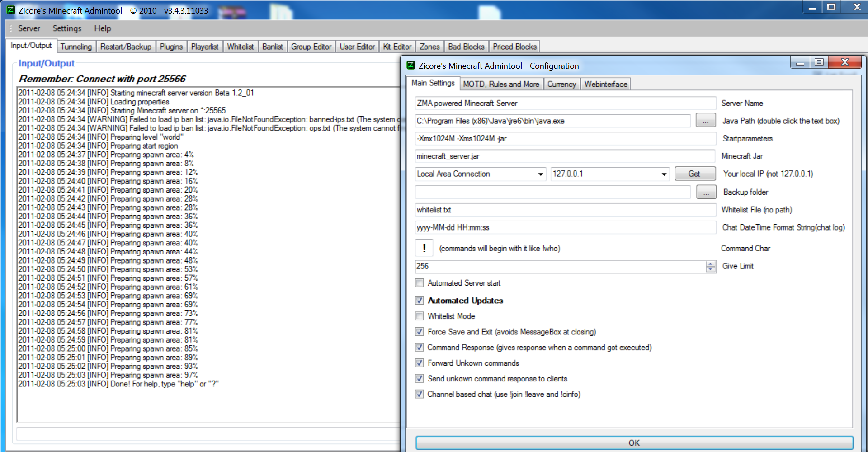Click the Get local IP button

[x=695, y=174]
